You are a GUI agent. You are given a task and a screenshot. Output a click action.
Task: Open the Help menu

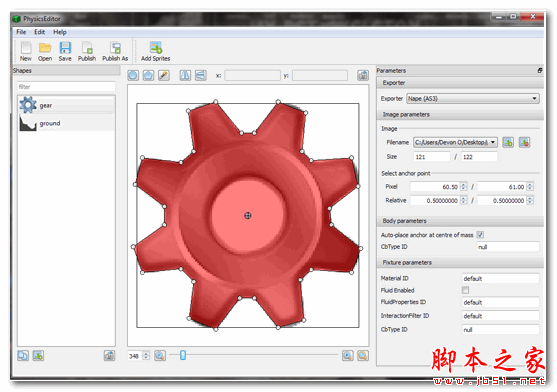[60, 32]
